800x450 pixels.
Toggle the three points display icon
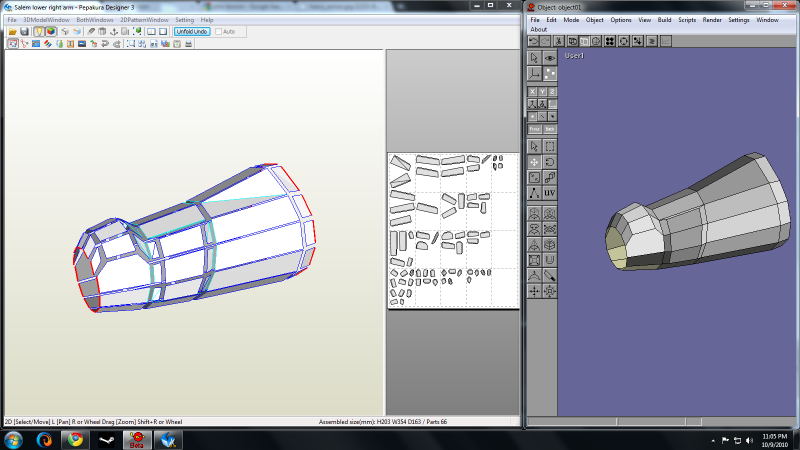click(x=549, y=74)
